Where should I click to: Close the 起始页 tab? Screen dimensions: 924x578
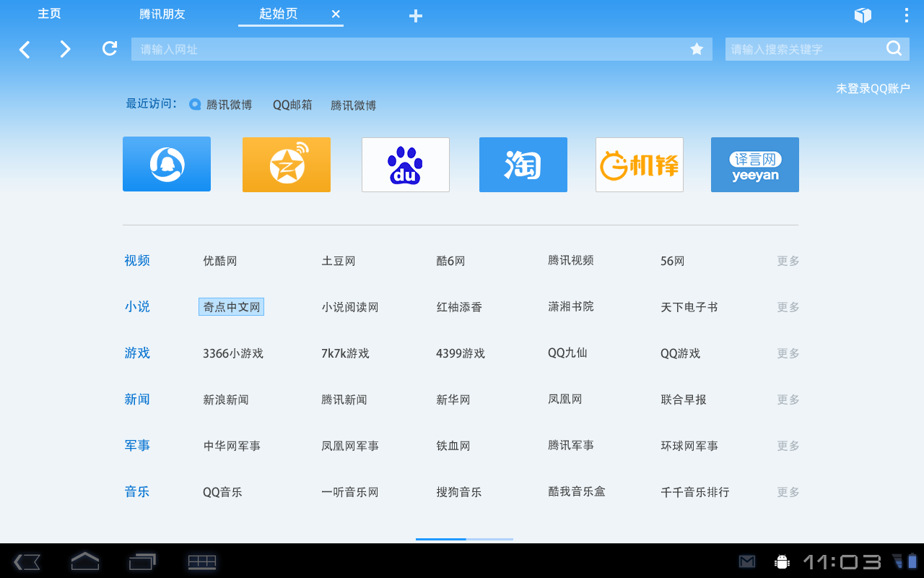pyautogui.click(x=336, y=14)
